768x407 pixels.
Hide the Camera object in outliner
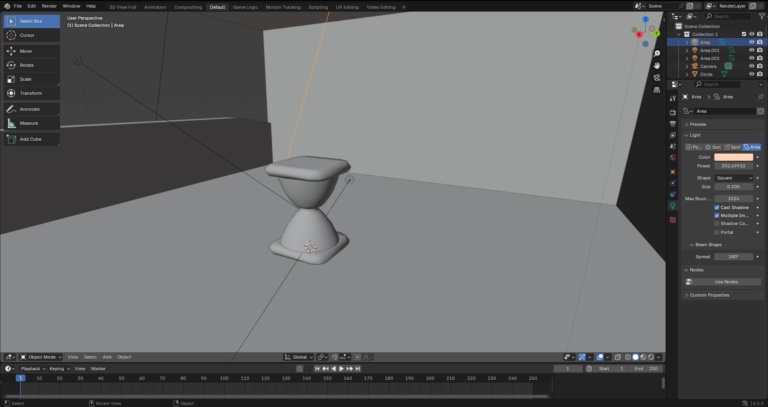751,66
